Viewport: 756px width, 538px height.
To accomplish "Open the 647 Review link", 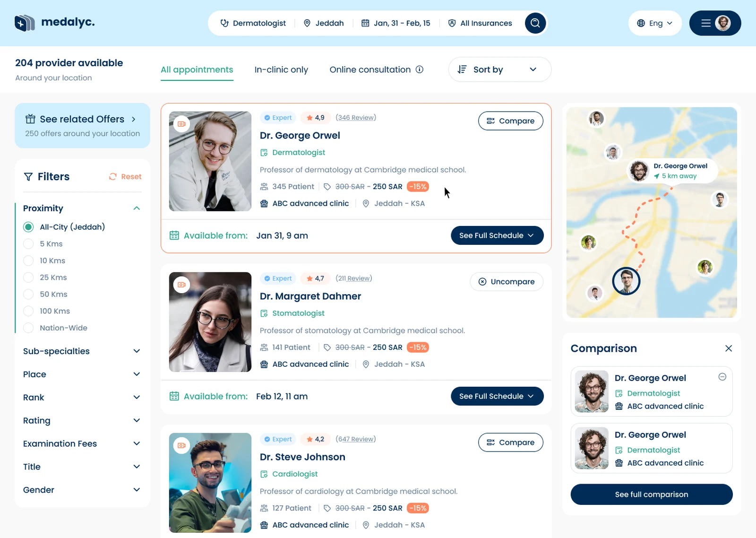I will point(356,439).
